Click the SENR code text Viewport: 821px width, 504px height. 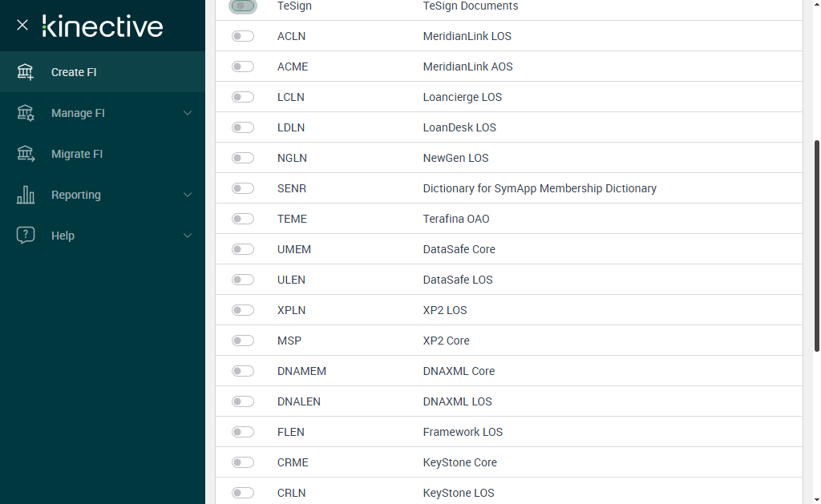pyautogui.click(x=292, y=187)
